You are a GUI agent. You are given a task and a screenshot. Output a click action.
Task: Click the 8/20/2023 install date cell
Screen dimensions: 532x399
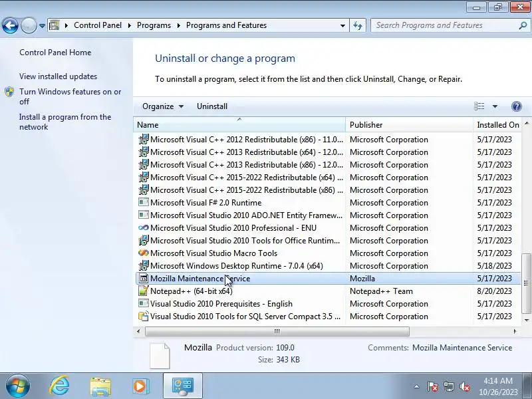pos(494,291)
